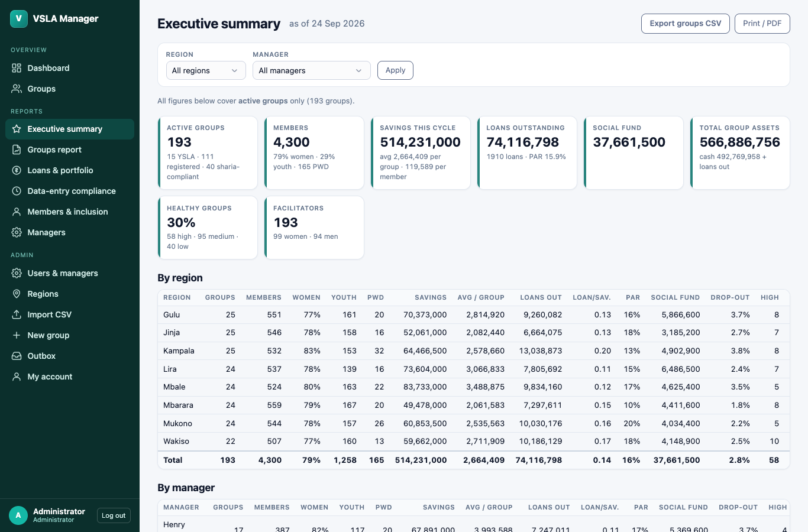Click the My account person icon

coord(17,377)
